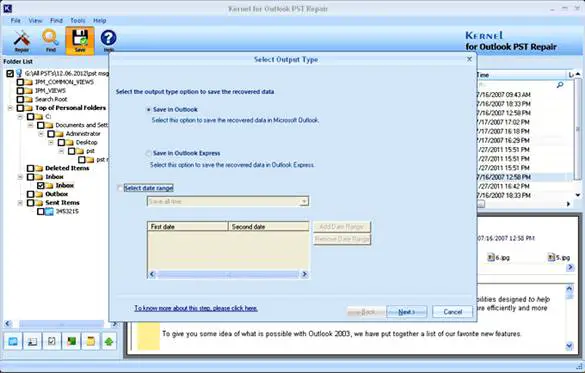Collapse the Administrator tree node
Screen dimensions: 585x373
click(41, 134)
